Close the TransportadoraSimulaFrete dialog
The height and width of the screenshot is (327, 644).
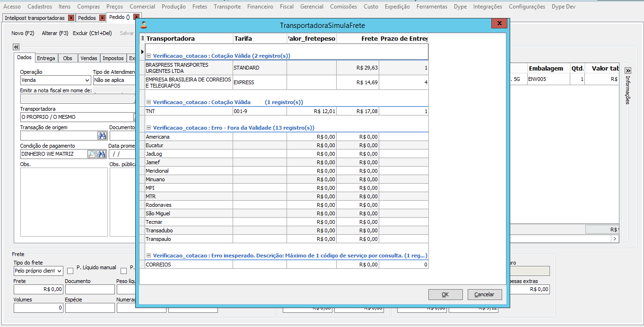tap(499, 23)
